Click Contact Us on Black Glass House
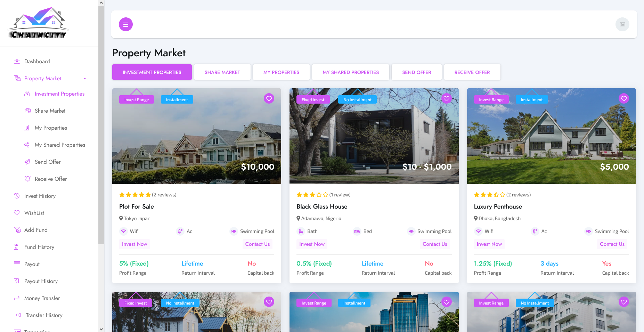Viewport: 644px width, 332px height. pos(435,244)
